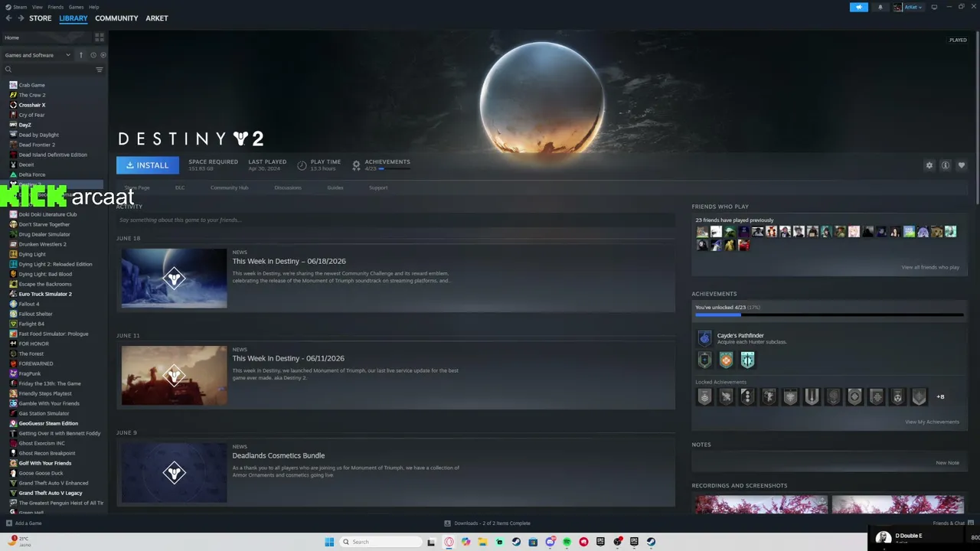The width and height of the screenshot is (980, 551).
Task: Open the notifications bell
Action: point(880,7)
